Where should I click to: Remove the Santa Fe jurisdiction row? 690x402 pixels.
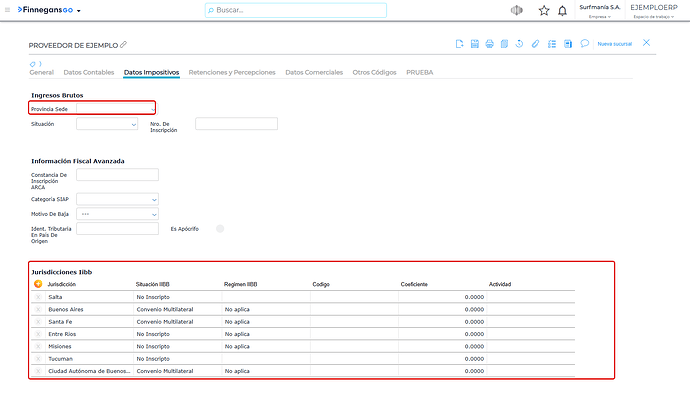38,322
